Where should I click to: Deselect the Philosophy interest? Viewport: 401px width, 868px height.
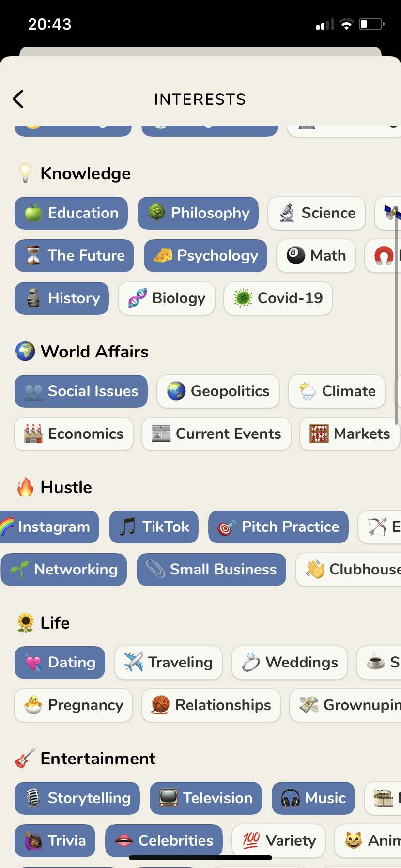pos(198,213)
